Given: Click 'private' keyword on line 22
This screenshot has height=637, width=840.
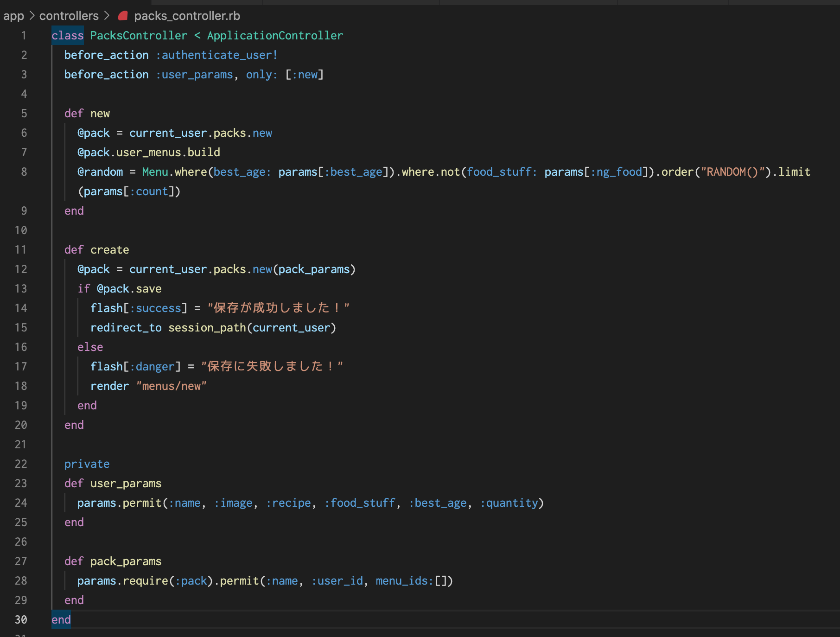Looking at the screenshot, I should click(87, 464).
